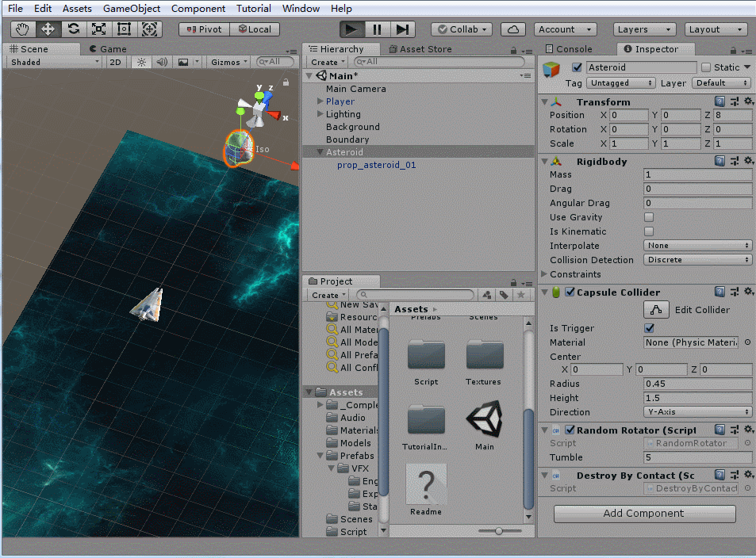The width and height of the screenshot is (756, 558).
Task: Open Random Rotator settings gear
Action: pos(748,430)
